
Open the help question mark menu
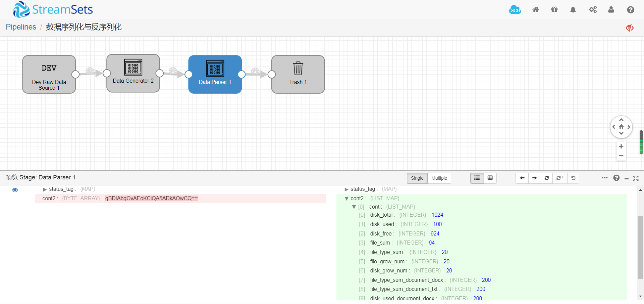pos(630,10)
